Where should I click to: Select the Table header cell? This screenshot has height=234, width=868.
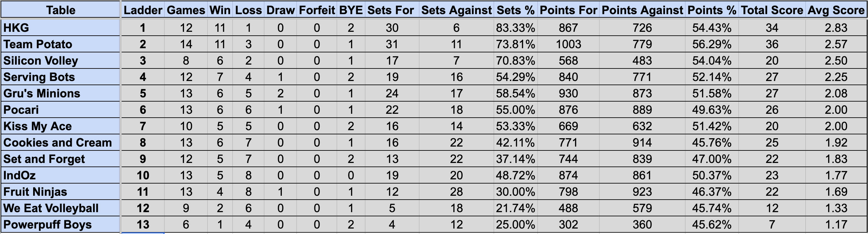[60, 10]
